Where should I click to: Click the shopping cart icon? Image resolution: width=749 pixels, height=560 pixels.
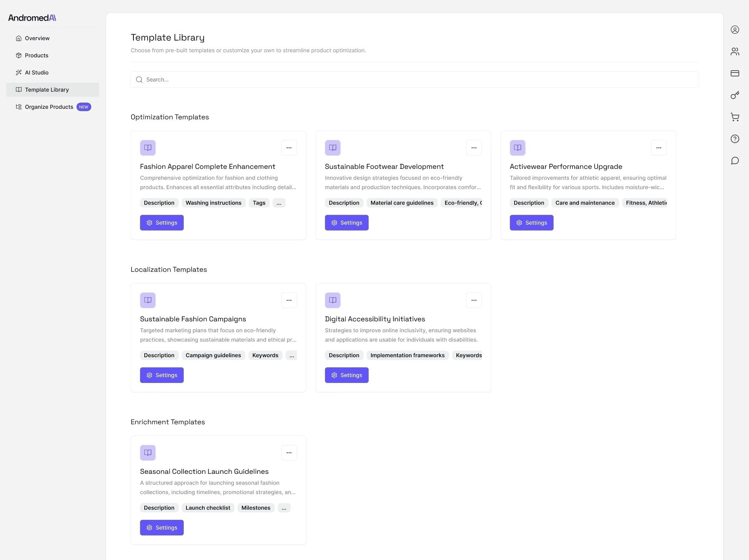click(735, 117)
